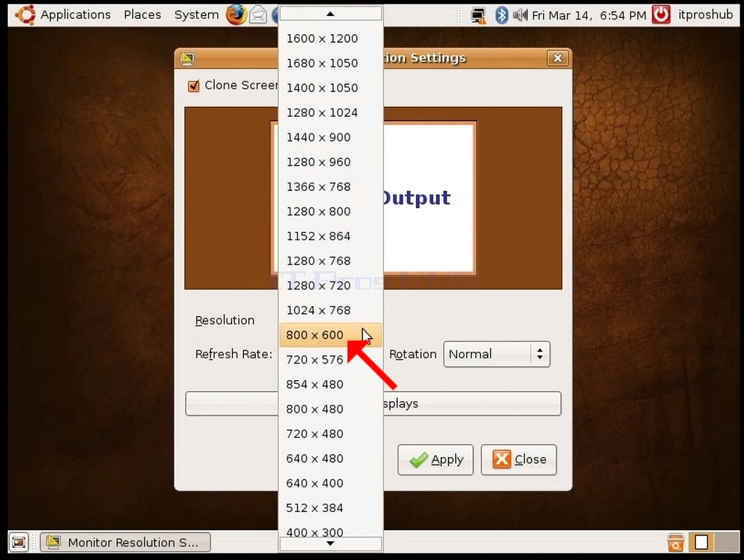Open the Firefox browser launcher
The width and height of the screenshot is (744, 560).
236,15
